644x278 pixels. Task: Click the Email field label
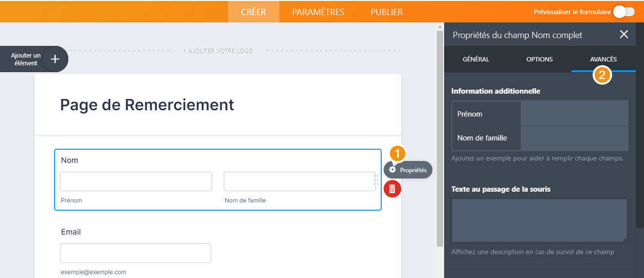(x=71, y=232)
